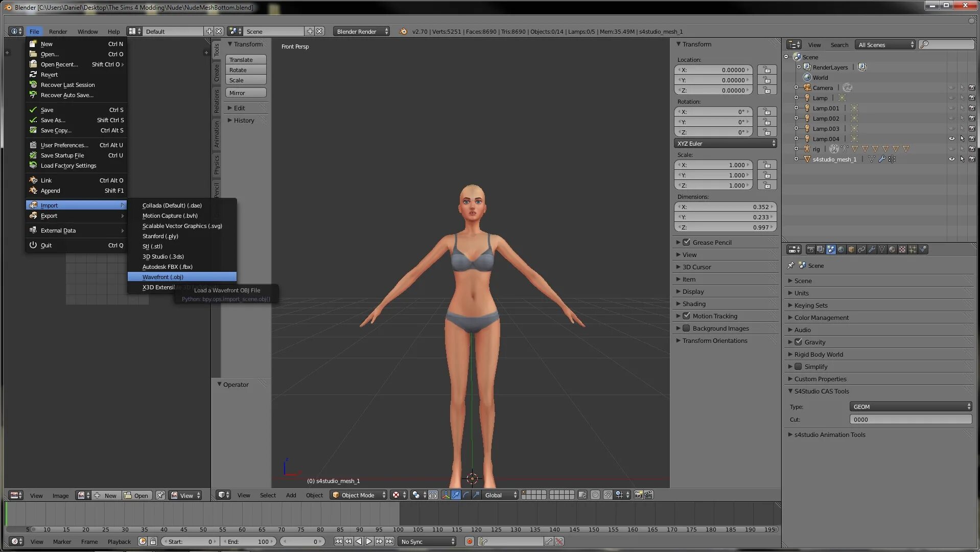Toggle renderability of Camera in outliner
Image resolution: width=980 pixels, height=552 pixels.
(x=972, y=87)
